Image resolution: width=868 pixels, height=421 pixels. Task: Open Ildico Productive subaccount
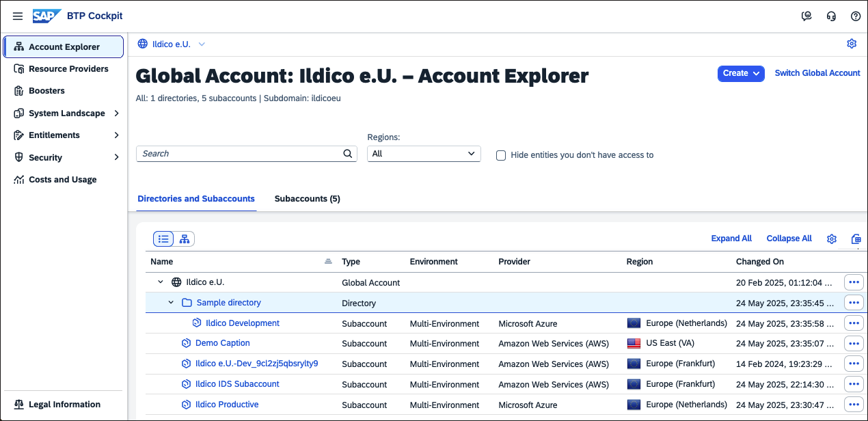click(227, 405)
